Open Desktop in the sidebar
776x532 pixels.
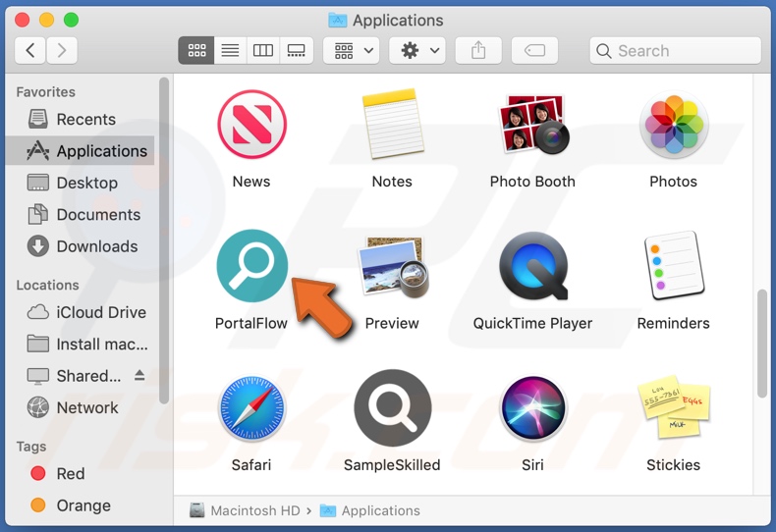coord(82,183)
